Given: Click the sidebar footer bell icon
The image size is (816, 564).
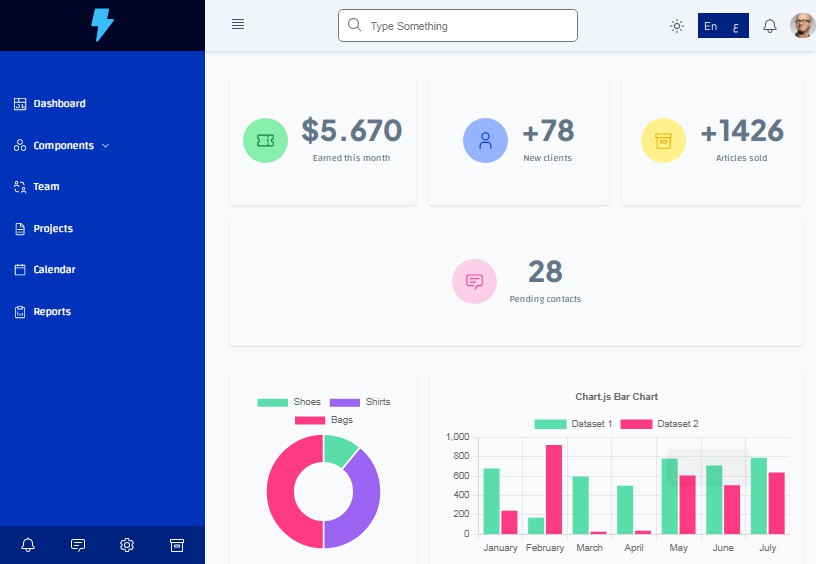Looking at the screenshot, I should click(x=28, y=545).
